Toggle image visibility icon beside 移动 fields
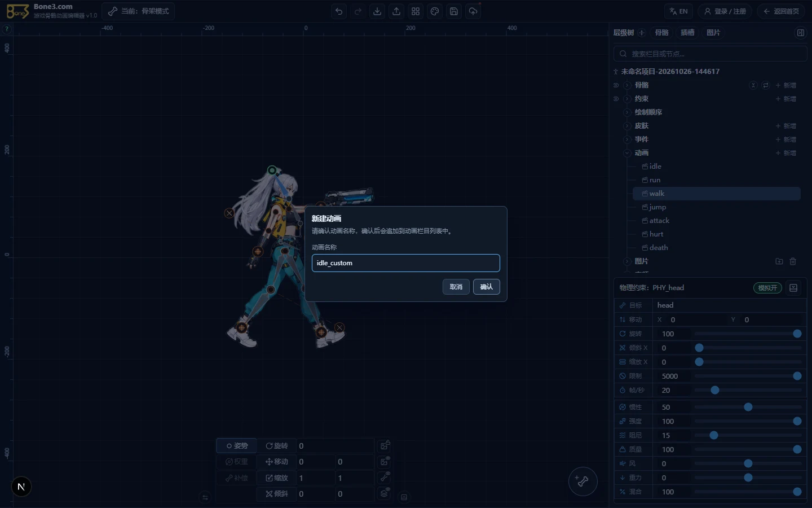The height and width of the screenshot is (508, 812). 385,462
